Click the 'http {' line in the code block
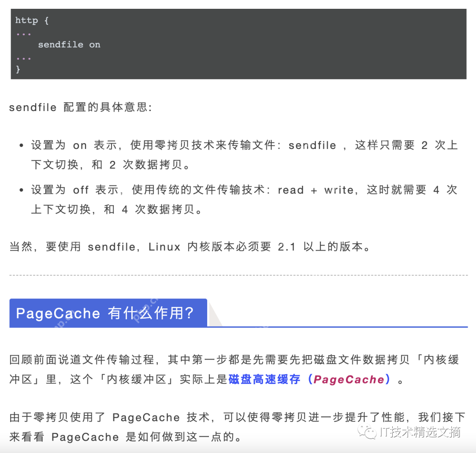This screenshot has width=476, height=453. 32,20
